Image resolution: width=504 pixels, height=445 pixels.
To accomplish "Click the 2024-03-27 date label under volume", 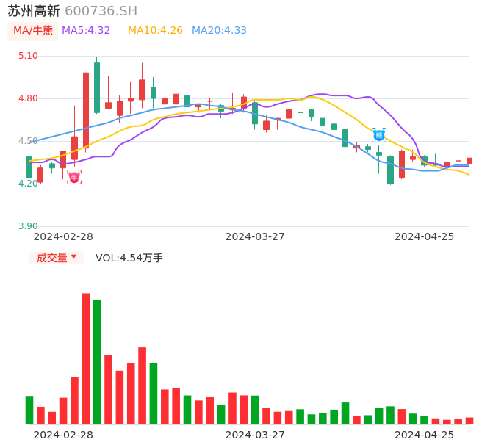I will (255, 435).
